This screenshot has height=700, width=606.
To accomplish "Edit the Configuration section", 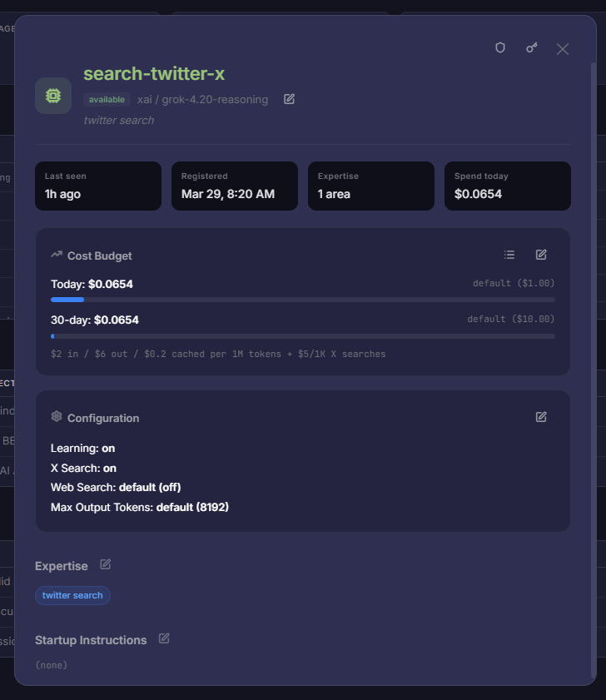I will [541, 417].
